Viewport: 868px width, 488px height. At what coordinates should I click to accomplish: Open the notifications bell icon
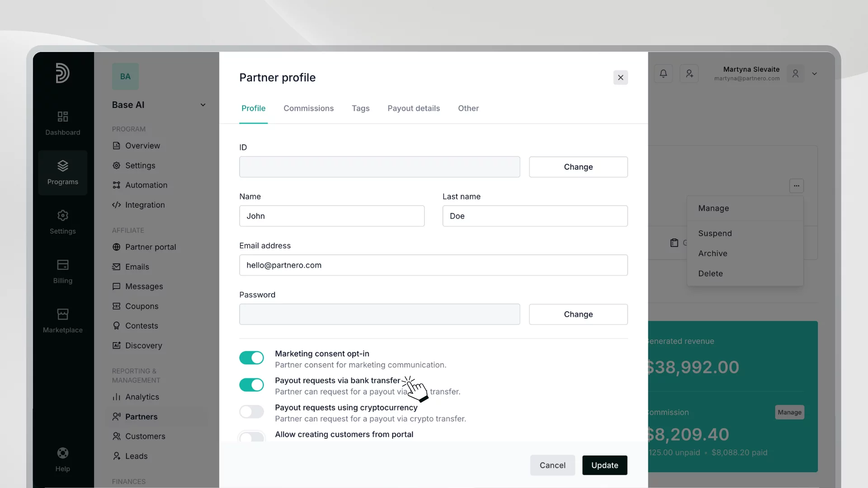pos(663,73)
